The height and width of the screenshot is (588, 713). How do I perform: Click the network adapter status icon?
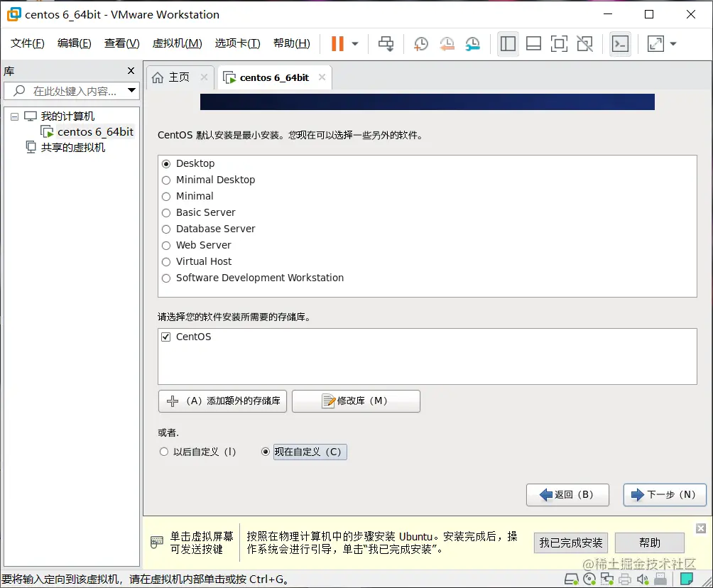pos(607,579)
